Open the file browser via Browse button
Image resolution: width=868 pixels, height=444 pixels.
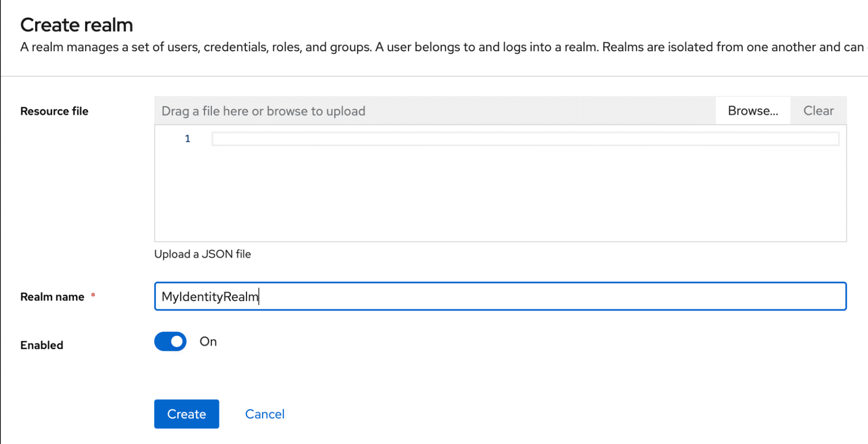pyautogui.click(x=752, y=111)
